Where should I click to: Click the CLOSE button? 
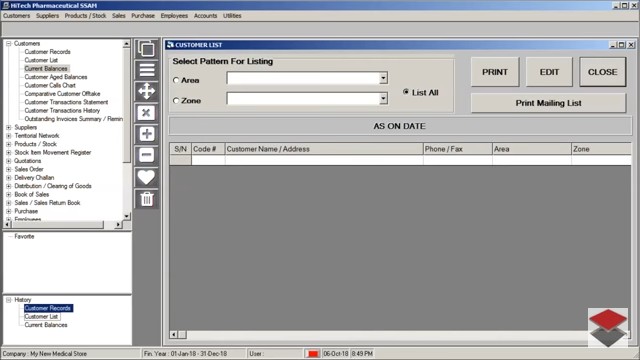click(602, 72)
